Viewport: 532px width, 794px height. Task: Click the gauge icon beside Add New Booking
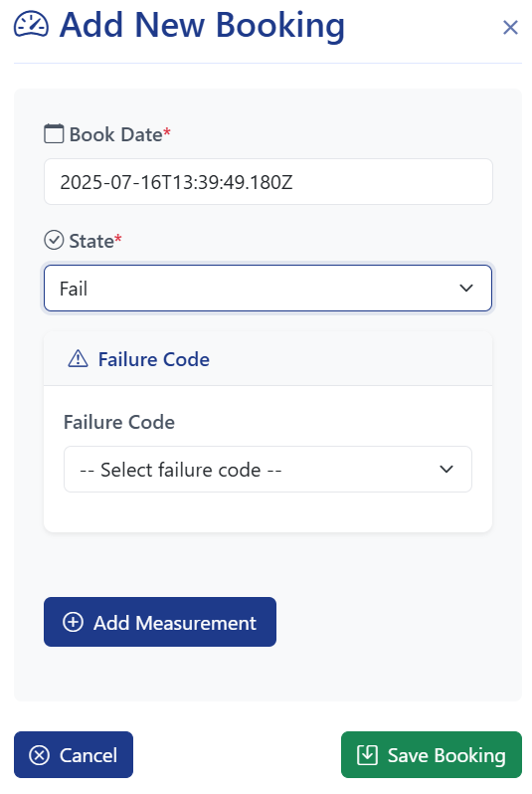(x=32, y=25)
